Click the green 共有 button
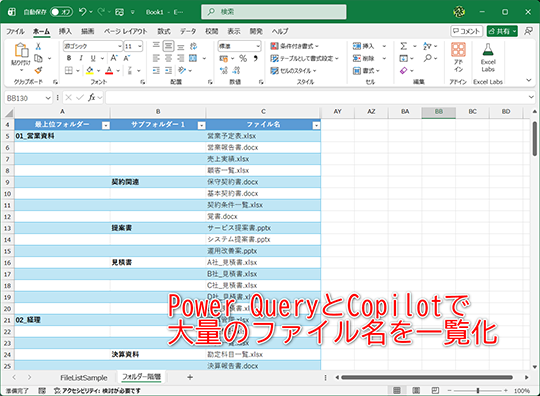The width and height of the screenshot is (540, 396). (502, 31)
